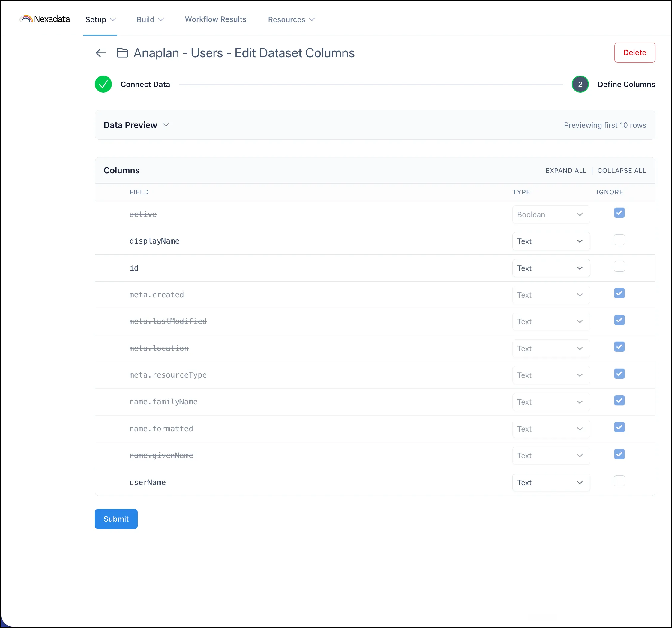The height and width of the screenshot is (628, 672).
Task: Click the EXPAND ALL link
Action: coord(566,171)
